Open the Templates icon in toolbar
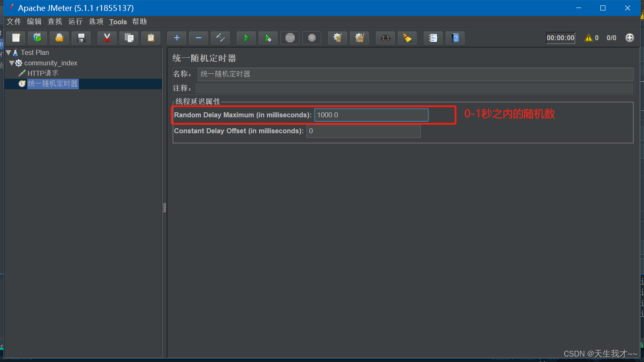Viewport: 644px width, 362px height. 37,38
